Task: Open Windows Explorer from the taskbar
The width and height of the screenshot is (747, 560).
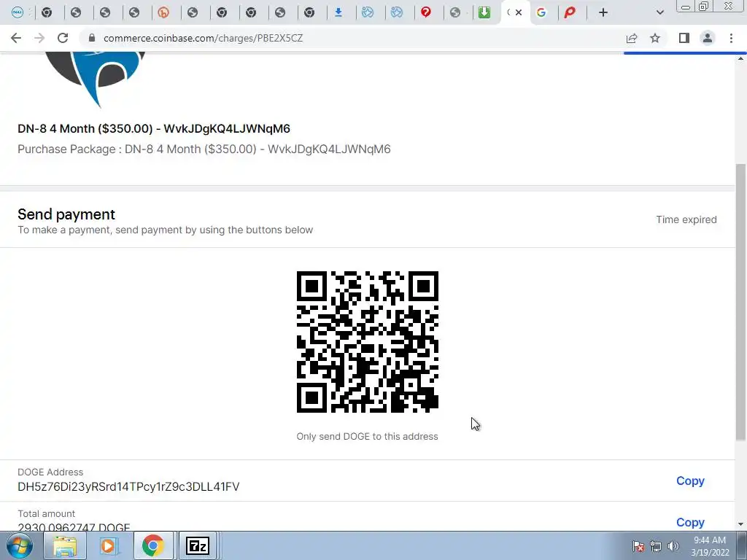Action: (x=65, y=545)
